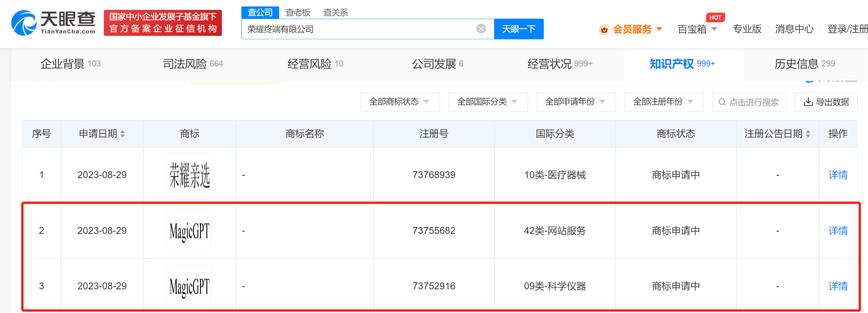868x313 pixels.
Task: Click the 42类-网站服务 classification cell
Action: [x=555, y=231]
